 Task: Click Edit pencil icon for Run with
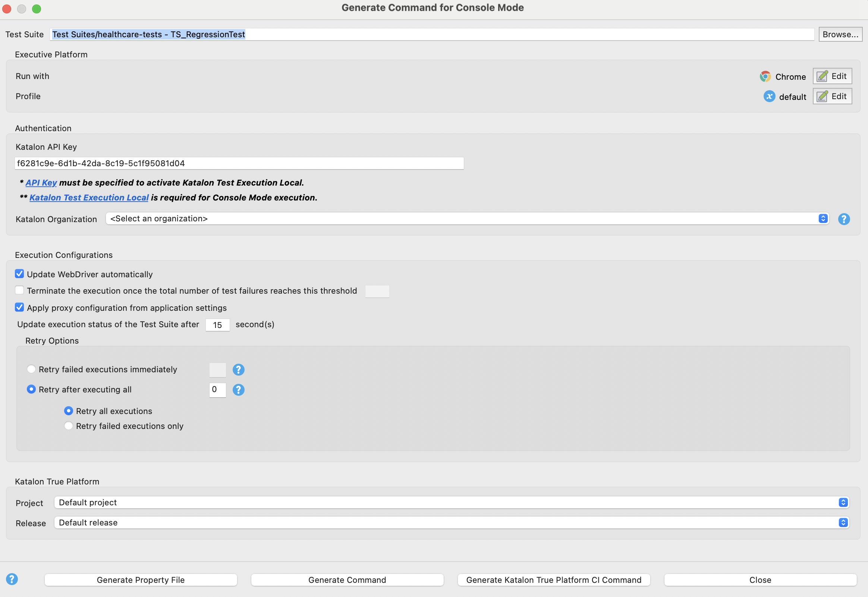coord(822,76)
